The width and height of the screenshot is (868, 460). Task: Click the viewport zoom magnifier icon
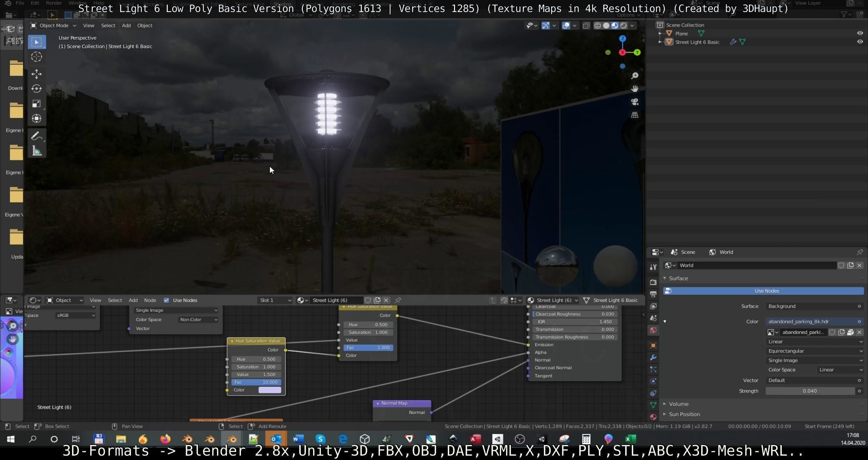(635, 76)
